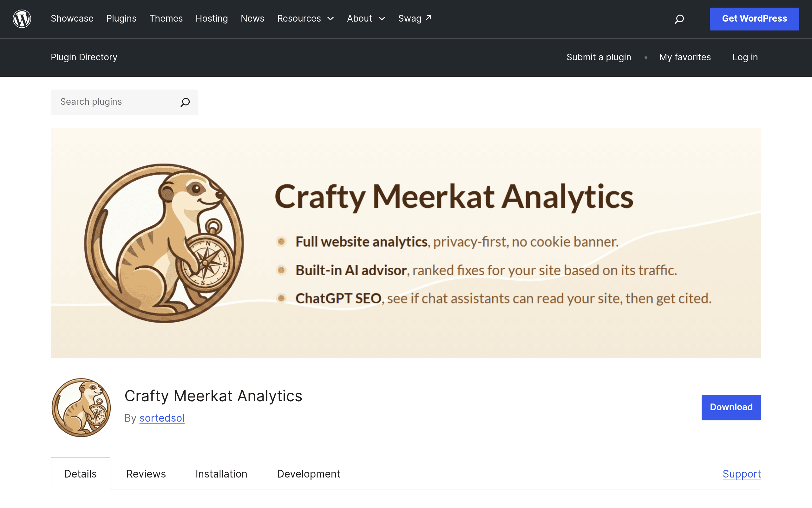Image resolution: width=812 pixels, height=508 pixels.
Task: Open the Crafty Meerkat Analytics banner image
Action: [x=406, y=243]
